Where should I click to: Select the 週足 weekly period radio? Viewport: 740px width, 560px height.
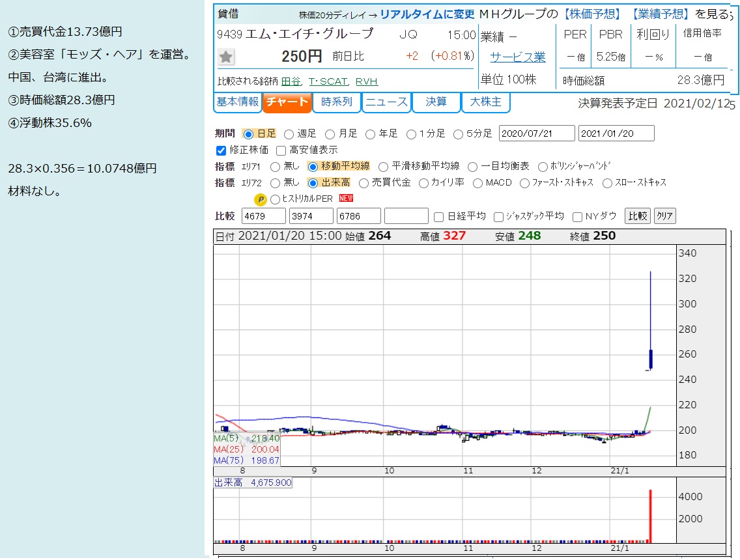(289, 134)
